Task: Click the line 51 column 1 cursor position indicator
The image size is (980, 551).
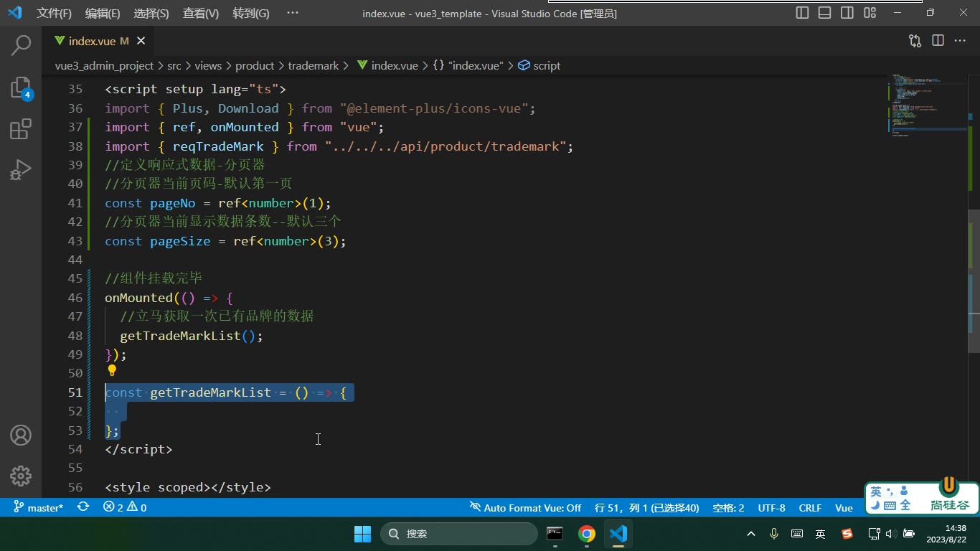Action: click(x=646, y=507)
